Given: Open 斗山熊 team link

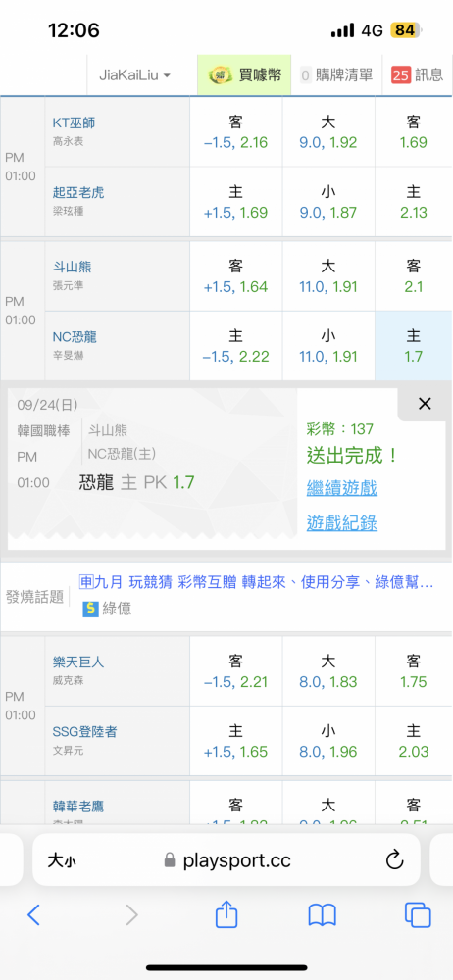Looking at the screenshot, I should [x=72, y=268].
